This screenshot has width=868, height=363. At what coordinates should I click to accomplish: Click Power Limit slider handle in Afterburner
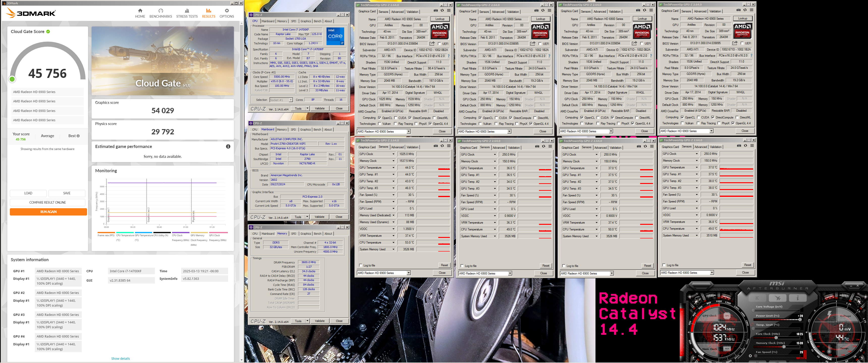coord(800,320)
